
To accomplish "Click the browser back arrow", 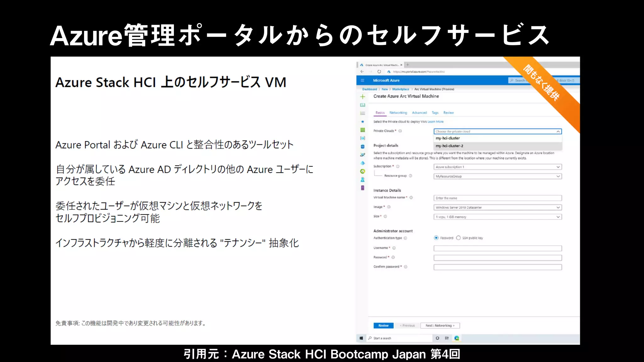I will [x=362, y=72].
